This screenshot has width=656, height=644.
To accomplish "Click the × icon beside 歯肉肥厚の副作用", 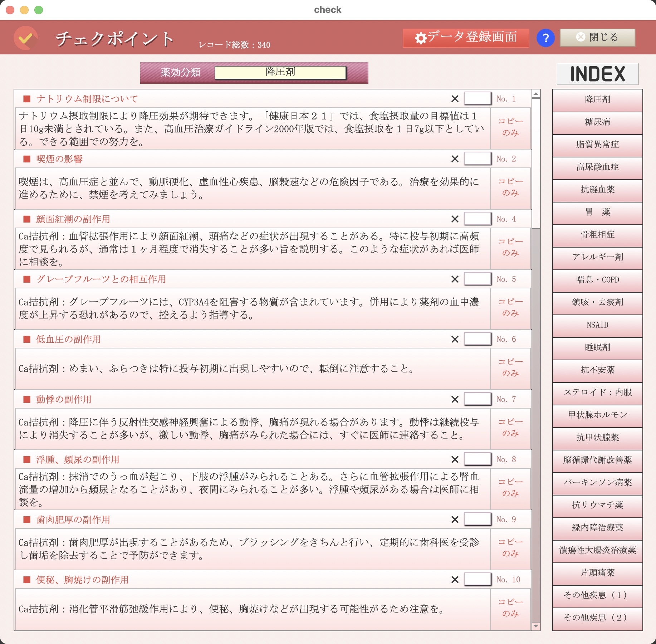I will tap(455, 519).
